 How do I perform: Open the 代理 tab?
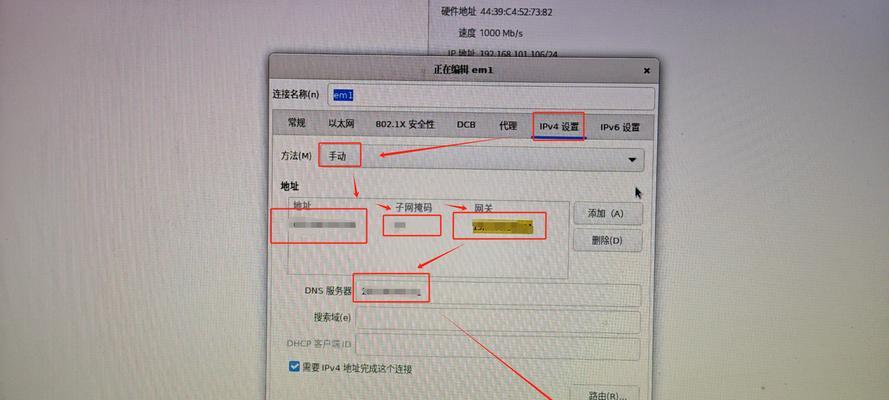(508, 125)
